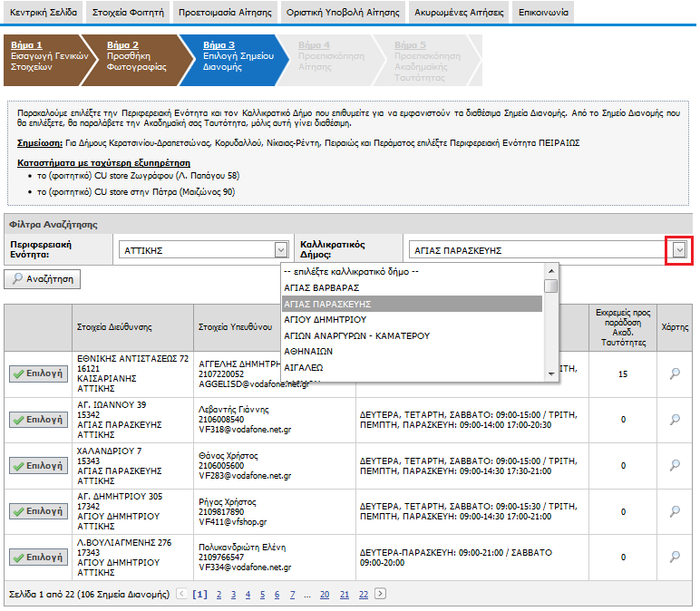Click Χάρτης column header
This screenshot has width=700, height=611.
675,327
